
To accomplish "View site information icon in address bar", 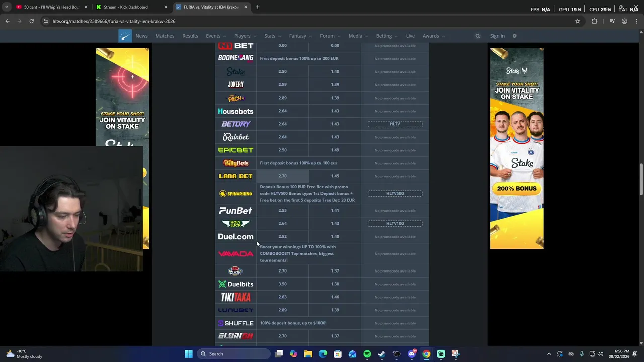I will click(46, 21).
